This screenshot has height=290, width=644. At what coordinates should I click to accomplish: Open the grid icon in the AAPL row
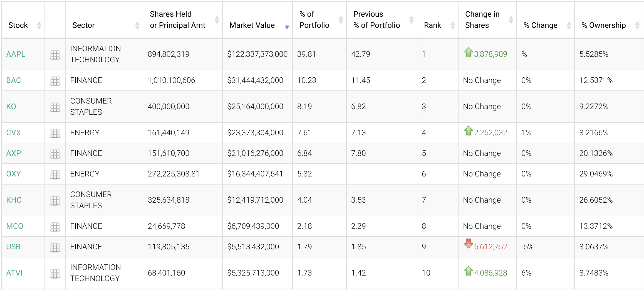pyautogui.click(x=55, y=55)
